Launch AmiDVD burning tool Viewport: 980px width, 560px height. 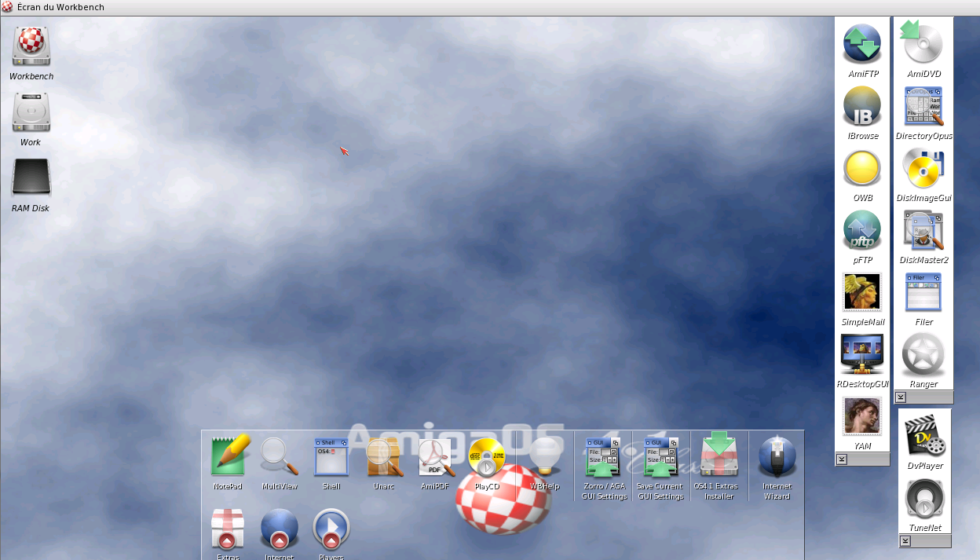tap(923, 44)
